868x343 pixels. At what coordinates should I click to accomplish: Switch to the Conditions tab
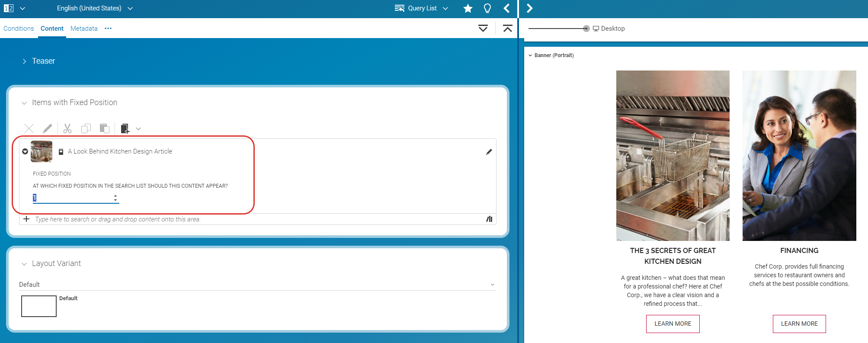point(19,29)
